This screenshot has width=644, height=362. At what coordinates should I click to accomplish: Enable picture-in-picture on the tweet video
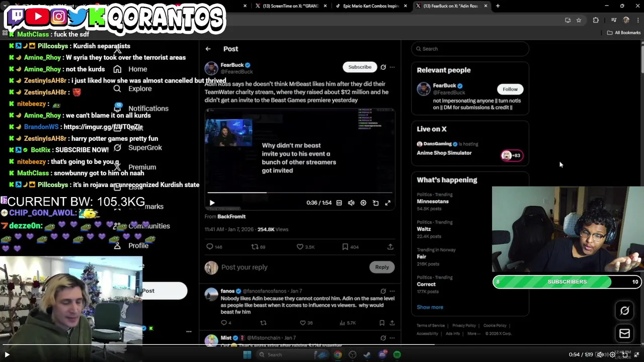pos(375,203)
